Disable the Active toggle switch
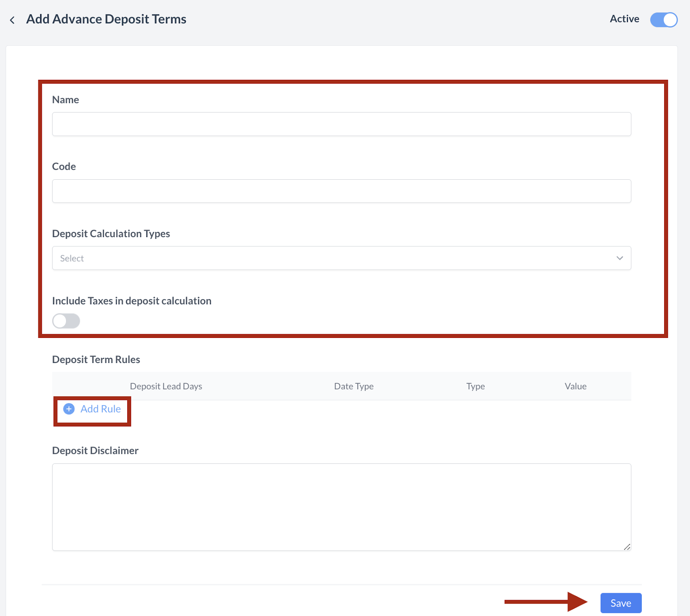 pos(664,20)
